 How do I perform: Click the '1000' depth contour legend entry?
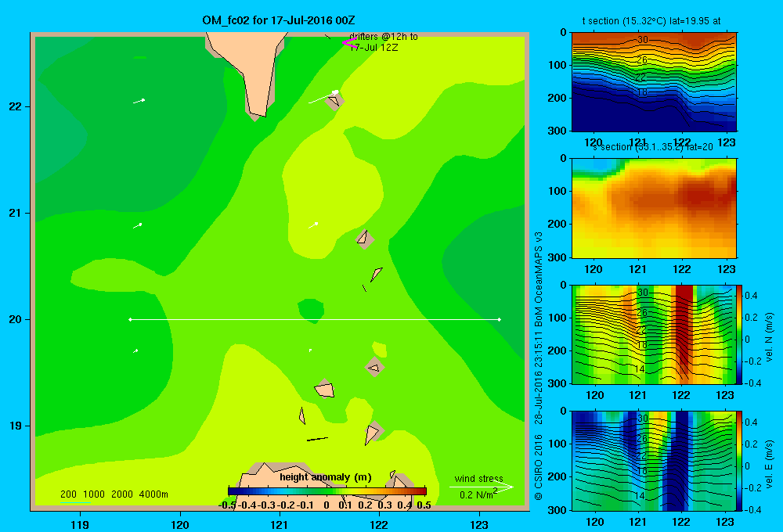(x=94, y=494)
